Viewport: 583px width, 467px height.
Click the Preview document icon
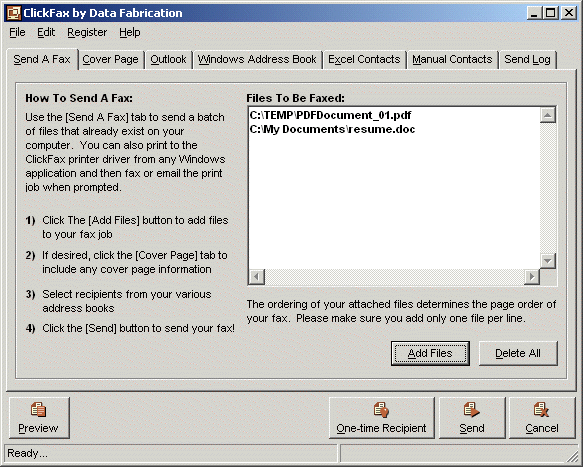click(x=38, y=409)
